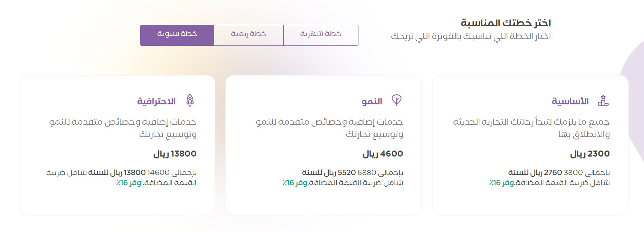Click green وفر 16٪ on الاحترافية card

coord(128,183)
